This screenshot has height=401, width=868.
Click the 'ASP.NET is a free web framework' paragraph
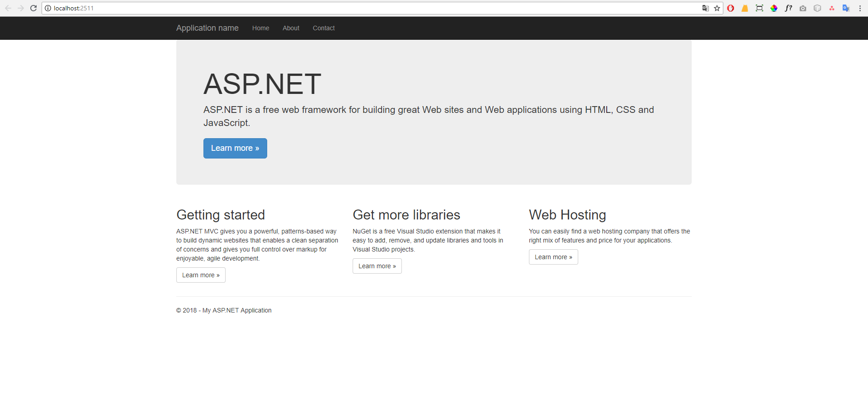[x=429, y=116]
